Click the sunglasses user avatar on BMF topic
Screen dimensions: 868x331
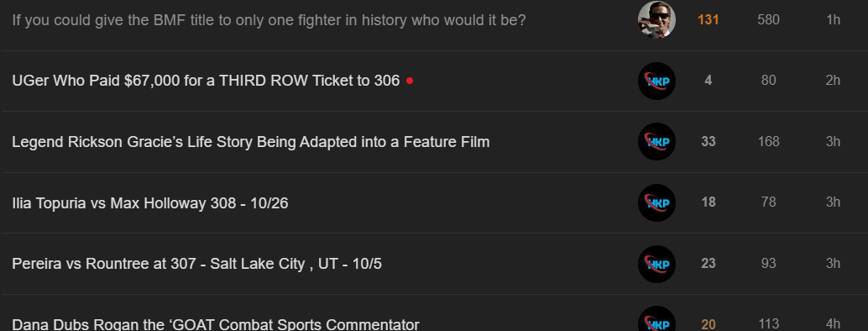[656, 19]
